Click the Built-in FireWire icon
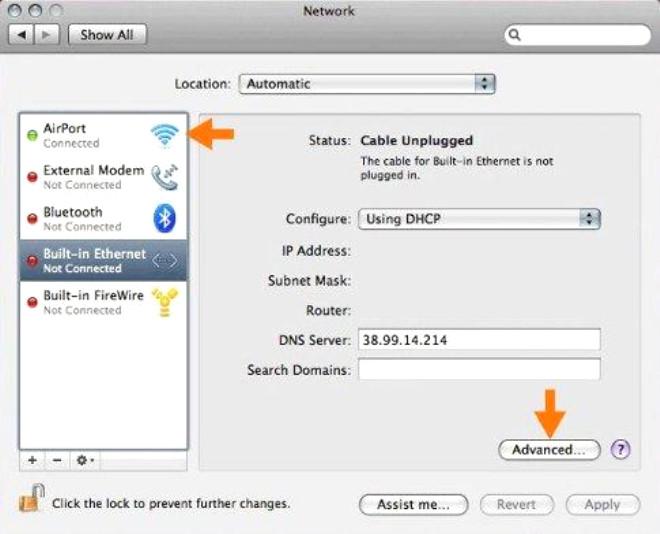660x534 pixels. [165, 302]
